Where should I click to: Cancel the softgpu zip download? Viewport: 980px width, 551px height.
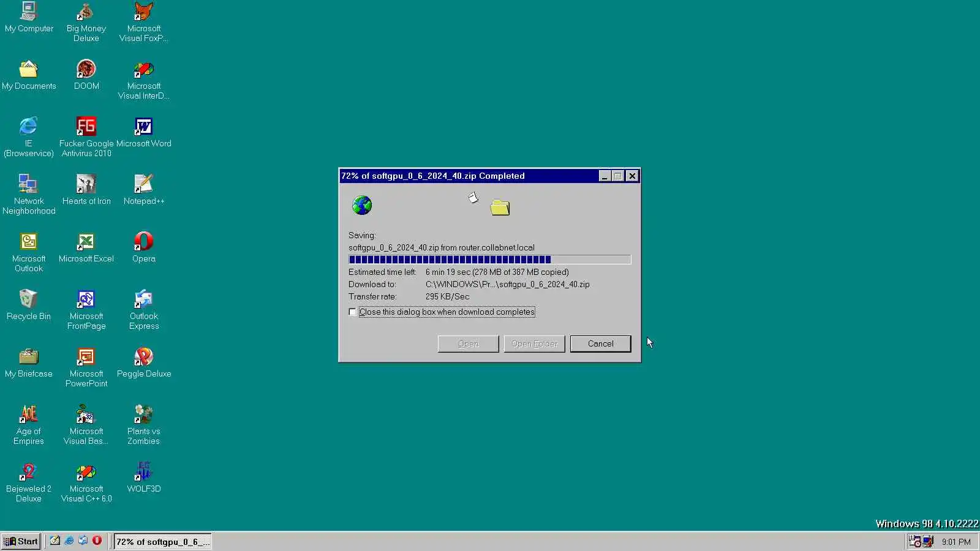pos(600,343)
